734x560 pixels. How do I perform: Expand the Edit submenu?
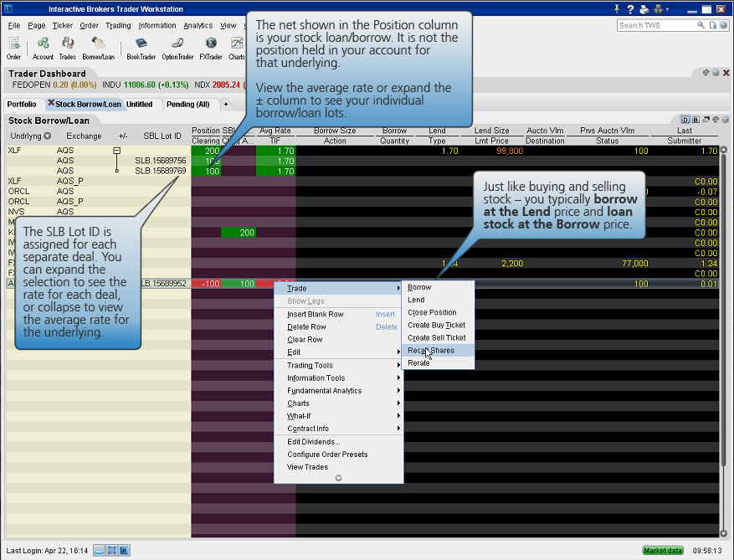(x=338, y=352)
